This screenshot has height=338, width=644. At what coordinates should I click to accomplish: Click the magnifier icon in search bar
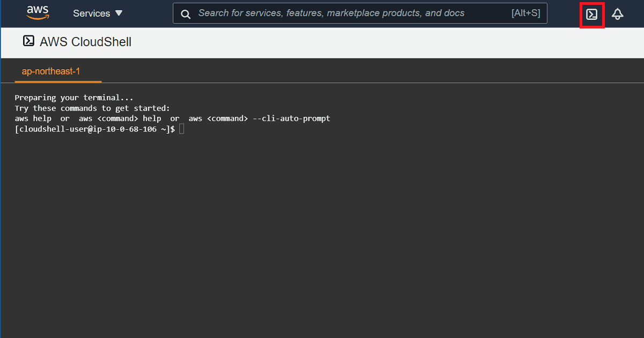tap(186, 14)
